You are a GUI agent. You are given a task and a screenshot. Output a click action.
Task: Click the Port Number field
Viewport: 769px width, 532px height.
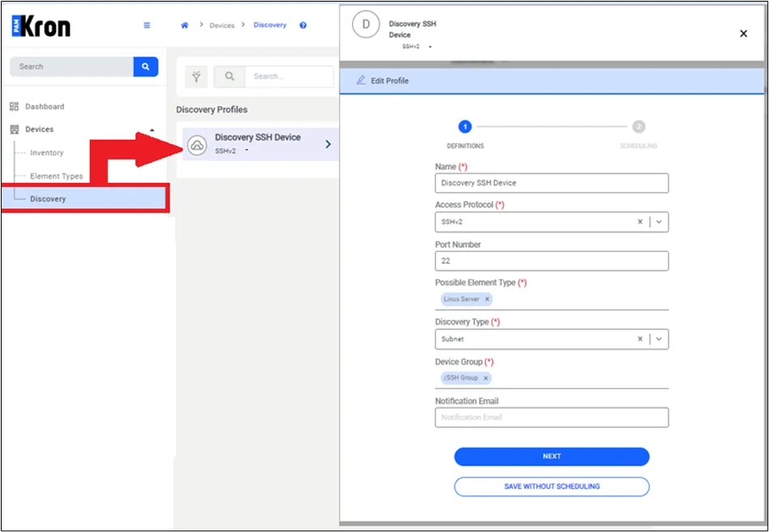tap(552, 261)
